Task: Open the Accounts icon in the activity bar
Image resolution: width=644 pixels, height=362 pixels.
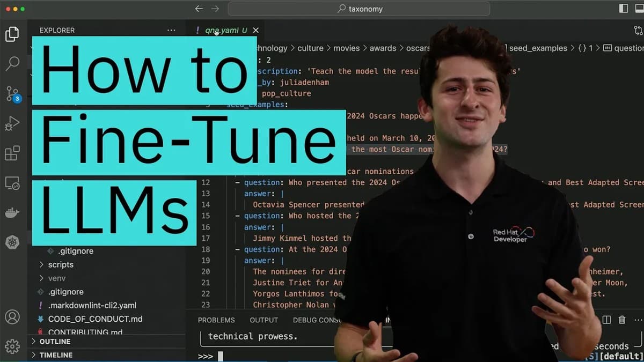Action: [12, 316]
